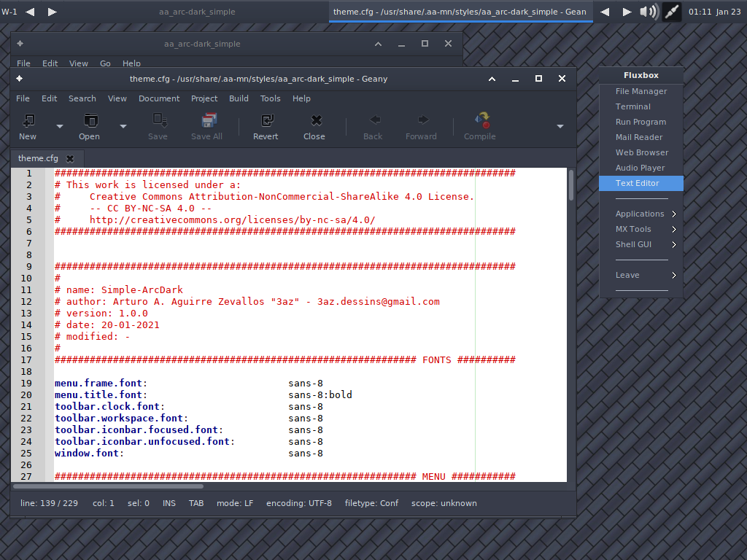Viewport: 747px width, 560px height.
Task: Click the clock showing 01:11 Jan 23
Action: [715, 12]
